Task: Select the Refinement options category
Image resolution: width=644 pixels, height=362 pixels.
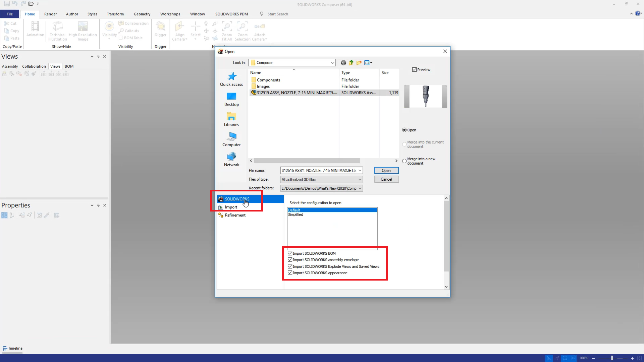Action: click(x=250, y=215)
